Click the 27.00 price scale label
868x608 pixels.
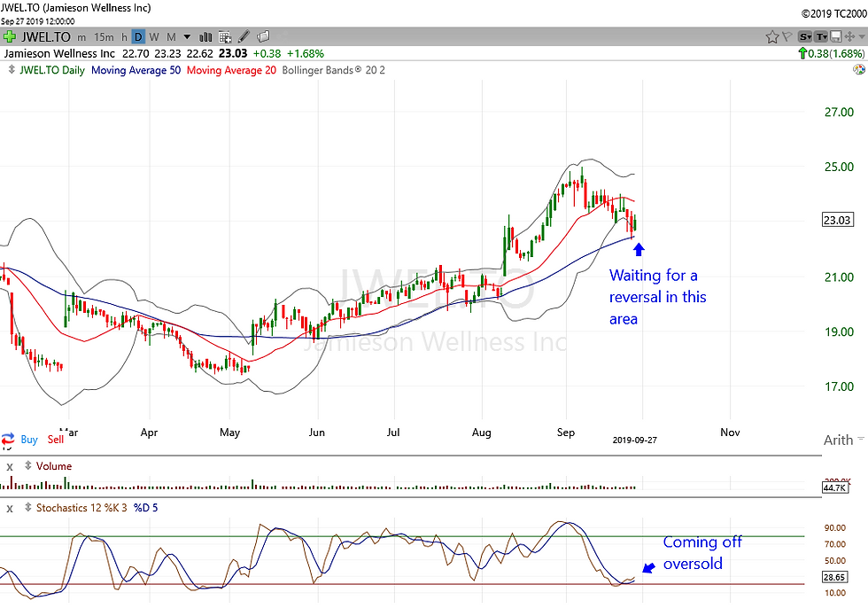(840, 112)
